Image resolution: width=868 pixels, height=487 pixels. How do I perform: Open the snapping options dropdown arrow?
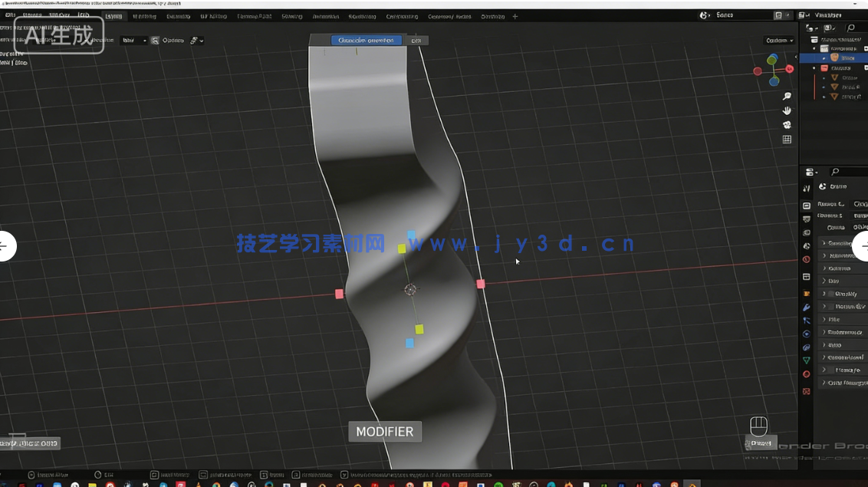pyautogui.click(x=201, y=41)
